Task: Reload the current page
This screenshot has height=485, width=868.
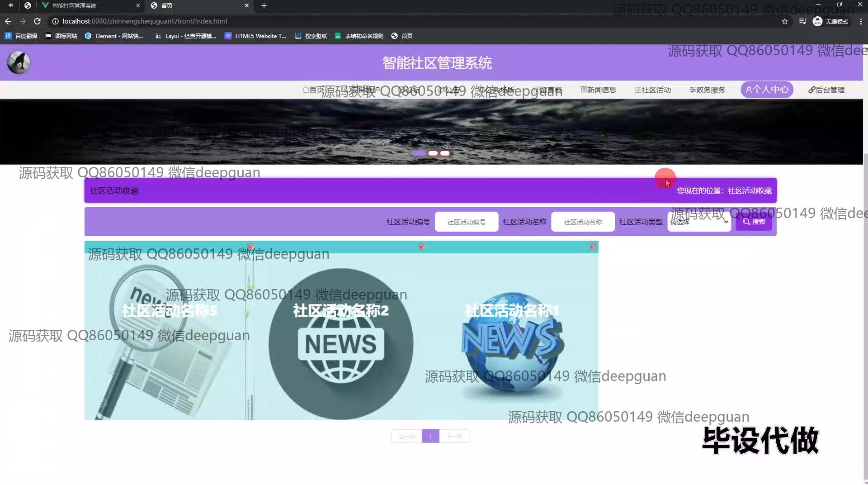Action: coord(38,21)
